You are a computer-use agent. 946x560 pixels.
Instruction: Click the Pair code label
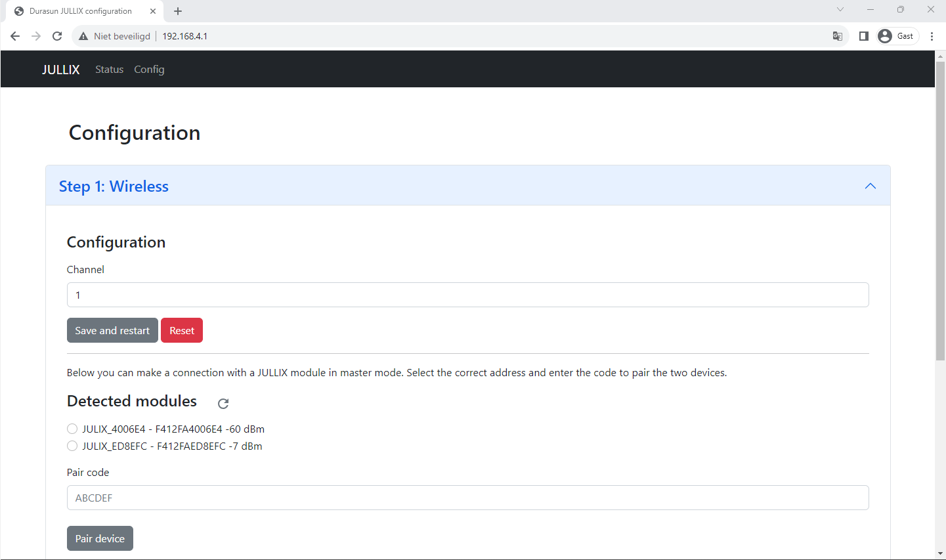(88, 472)
